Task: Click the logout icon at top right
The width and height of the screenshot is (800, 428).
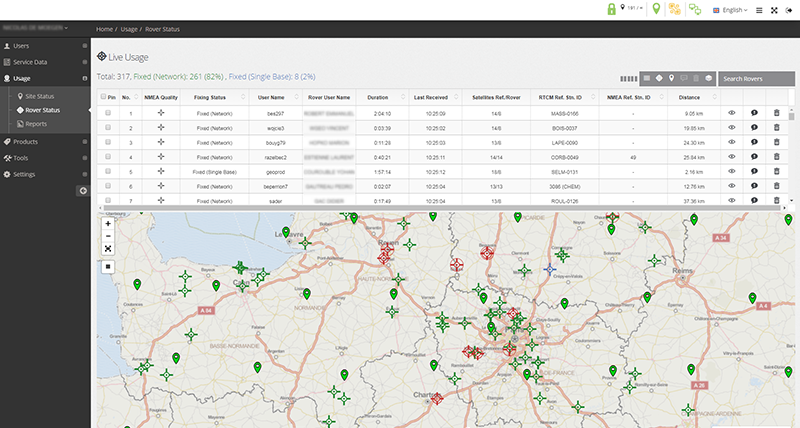Action: pos(788,10)
